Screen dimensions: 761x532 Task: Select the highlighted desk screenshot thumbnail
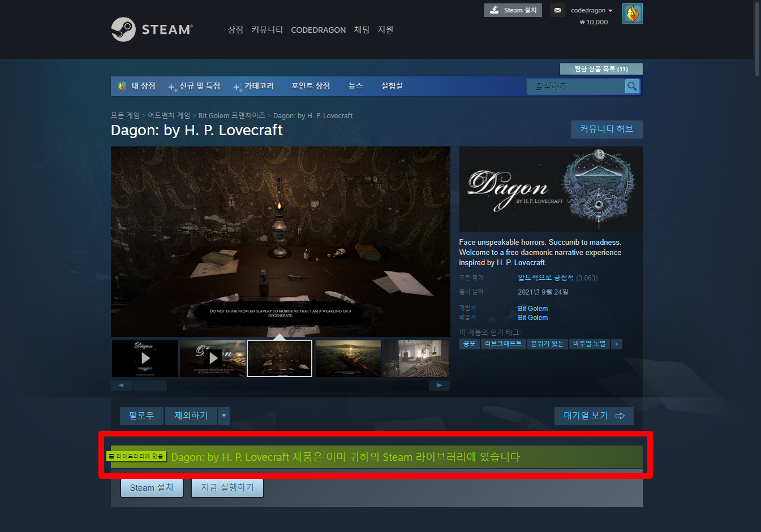click(x=280, y=358)
